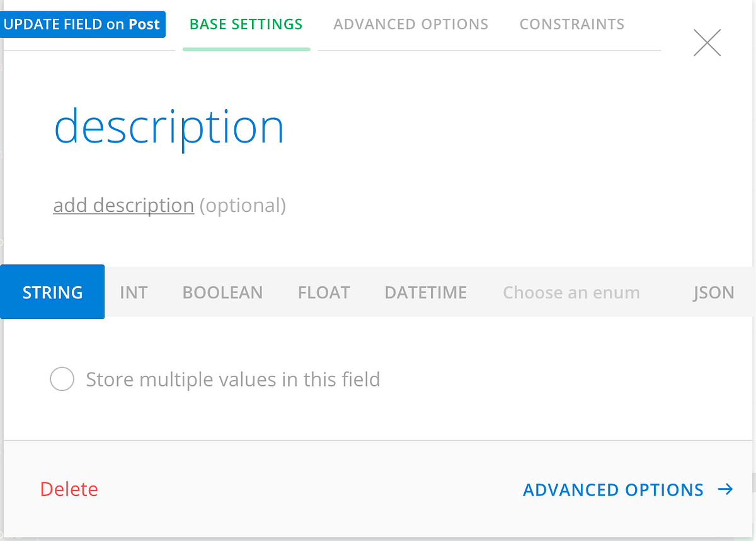Set field type to BOOLEAN
Viewport: 756px width, 541px height.
222,293
